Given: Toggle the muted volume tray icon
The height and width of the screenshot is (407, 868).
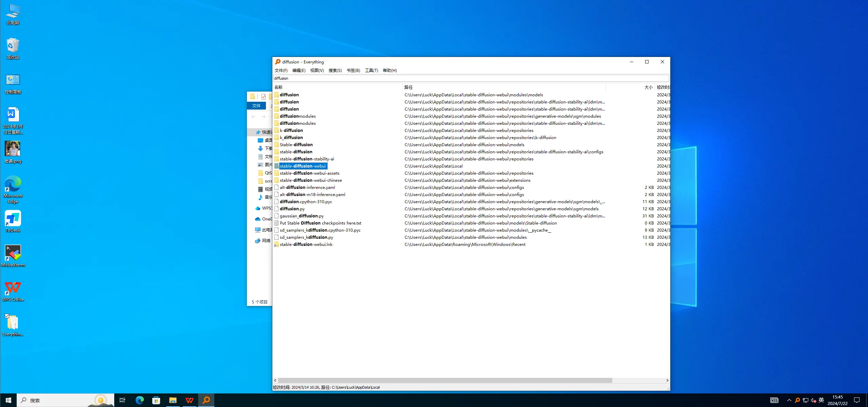Looking at the screenshot, I should click(x=813, y=400).
